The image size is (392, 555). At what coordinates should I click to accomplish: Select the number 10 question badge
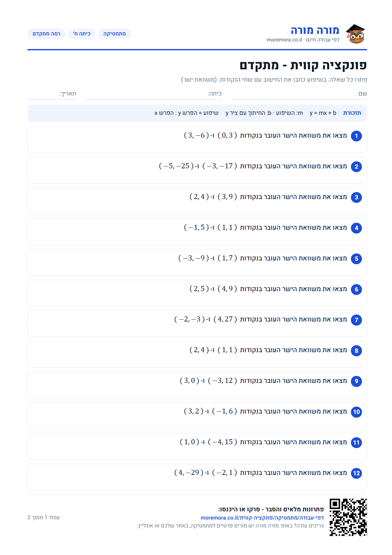pos(356,412)
